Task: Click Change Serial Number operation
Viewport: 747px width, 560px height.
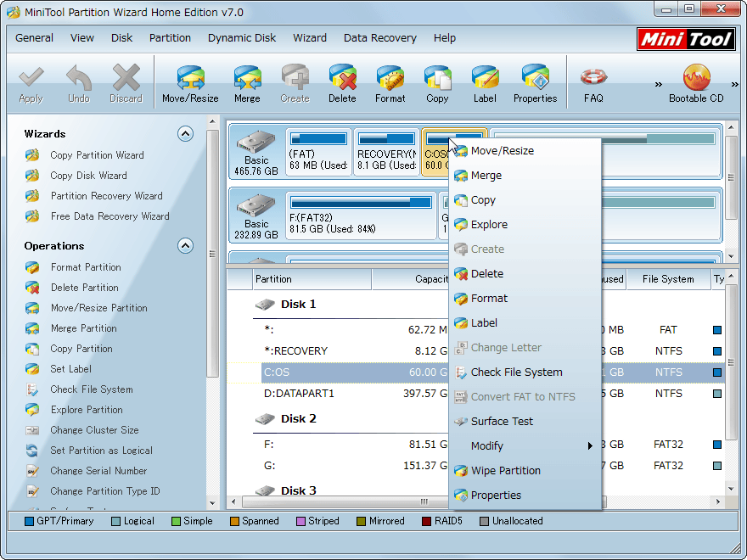Action: click(x=98, y=471)
